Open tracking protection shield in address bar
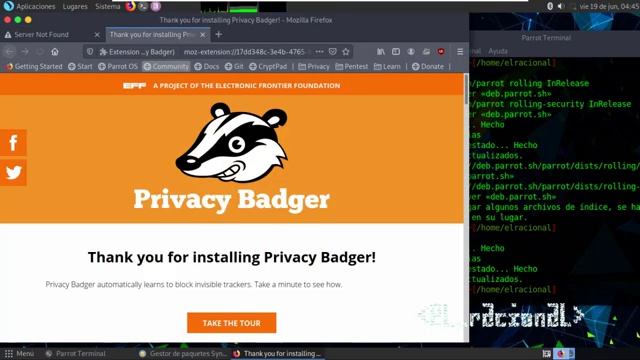Image resolution: width=640 pixels, height=360 pixels. [x=90, y=52]
